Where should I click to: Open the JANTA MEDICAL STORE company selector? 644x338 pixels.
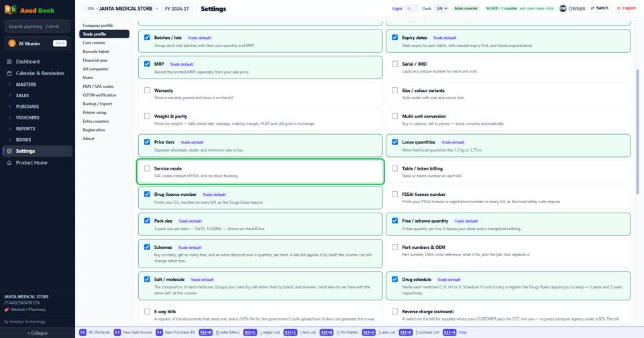pyautogui.click(x=121, y=9)
